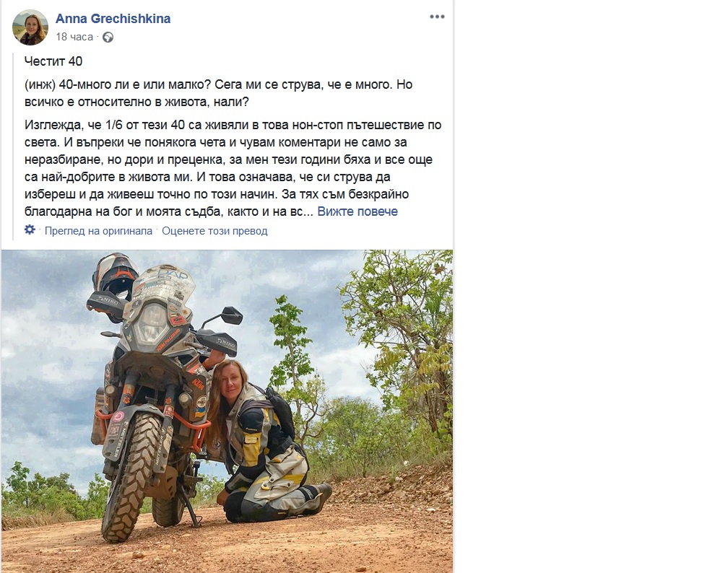
Task: Click paragraph starting '(инж) 40-много ли'
Action: pyautogui.click(x=219, y=93)
